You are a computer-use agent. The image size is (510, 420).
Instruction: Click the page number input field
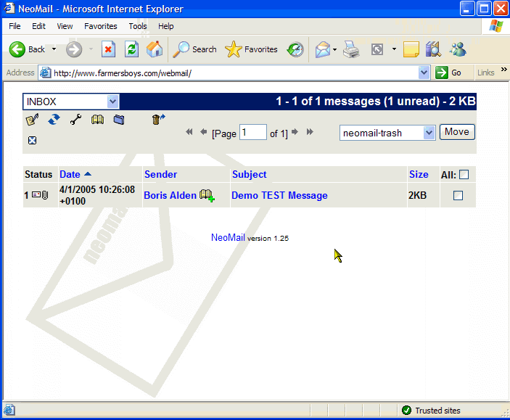[253, 133]
